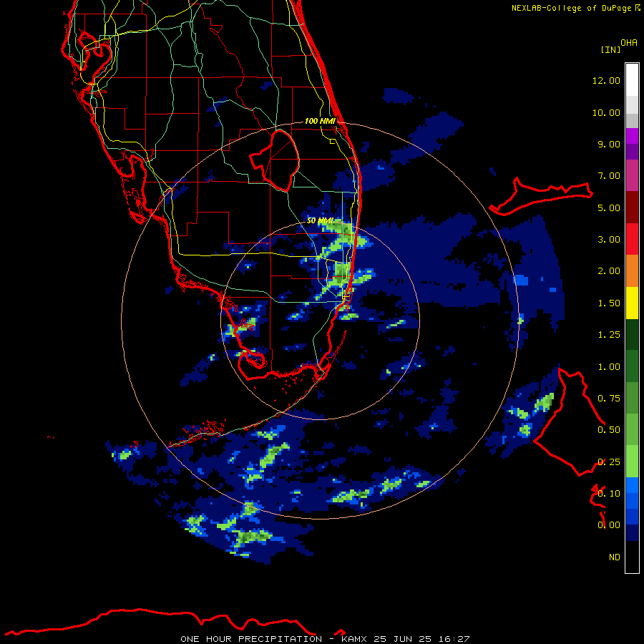Pick the pink legend swatch beside 7.00

(632, 175)
